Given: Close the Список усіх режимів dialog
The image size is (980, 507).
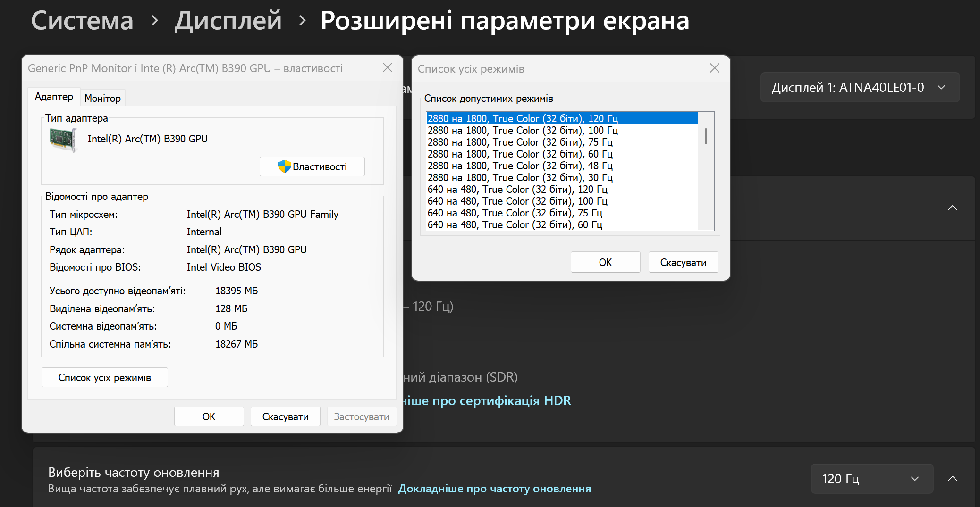Looking at the screenshot, I should (x=714, y=68).
